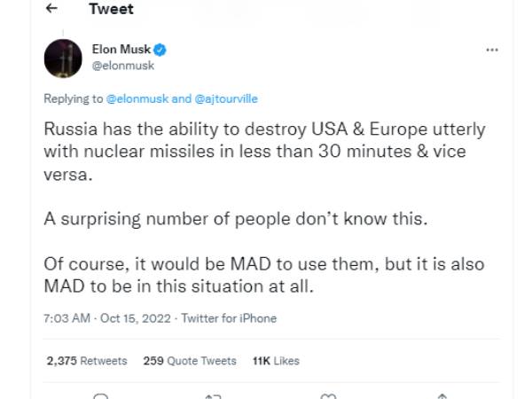This screenshot has height=399, width=532.
Task: Click the Tweet page header title
Action: 111,10
